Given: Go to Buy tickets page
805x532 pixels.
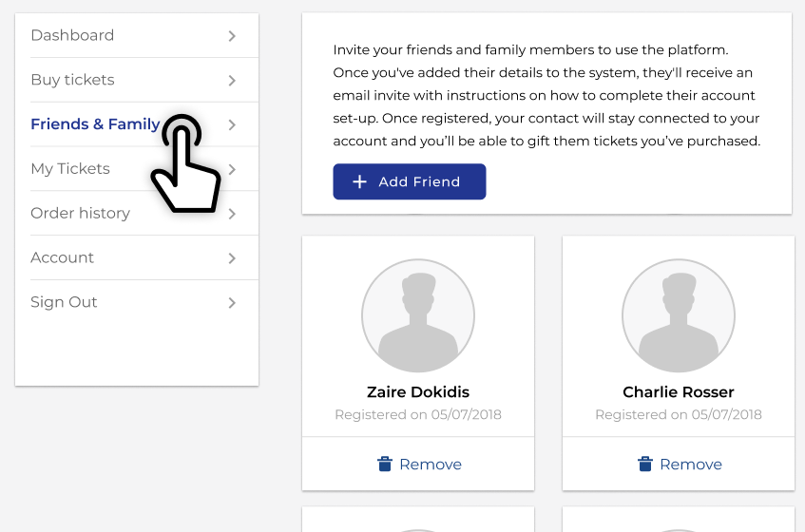Looking at the screenshot, I should pos(137,80).
